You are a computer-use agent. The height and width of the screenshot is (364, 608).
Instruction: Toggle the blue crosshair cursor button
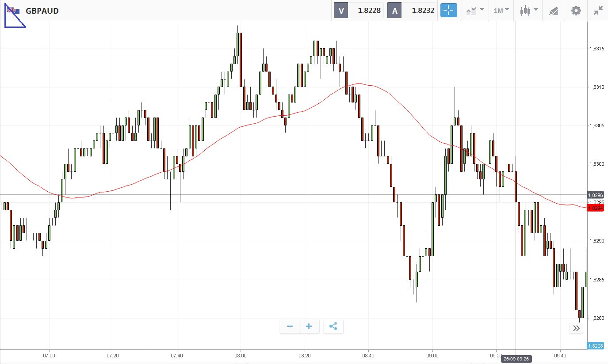[448, 11]
